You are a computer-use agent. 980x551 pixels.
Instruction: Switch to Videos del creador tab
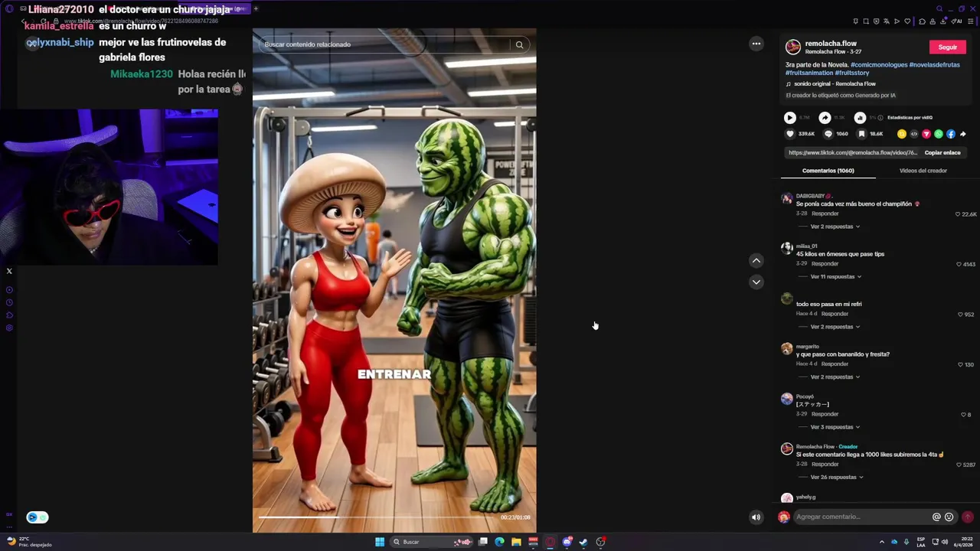[x=923, y=171]
